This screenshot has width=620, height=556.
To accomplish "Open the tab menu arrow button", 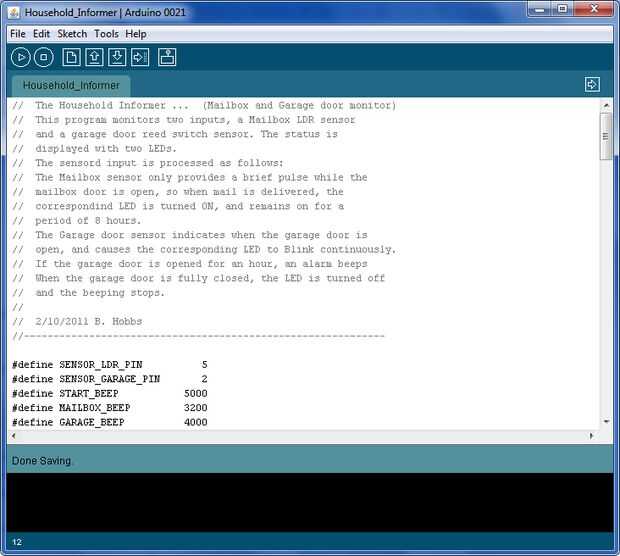I will coord(592,84).
